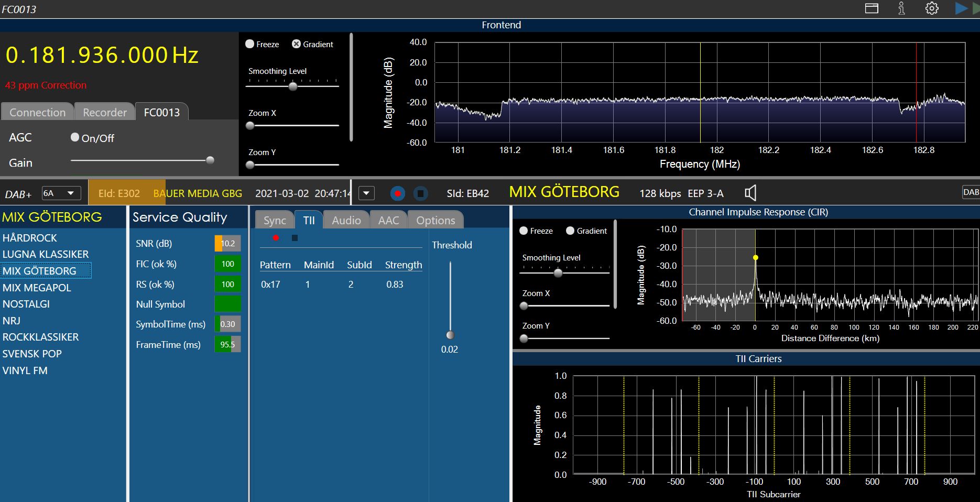Screen dimensions: 980x502
Task: Adjust CIR Zoom Y slider
Action: (x=524, y=339)
